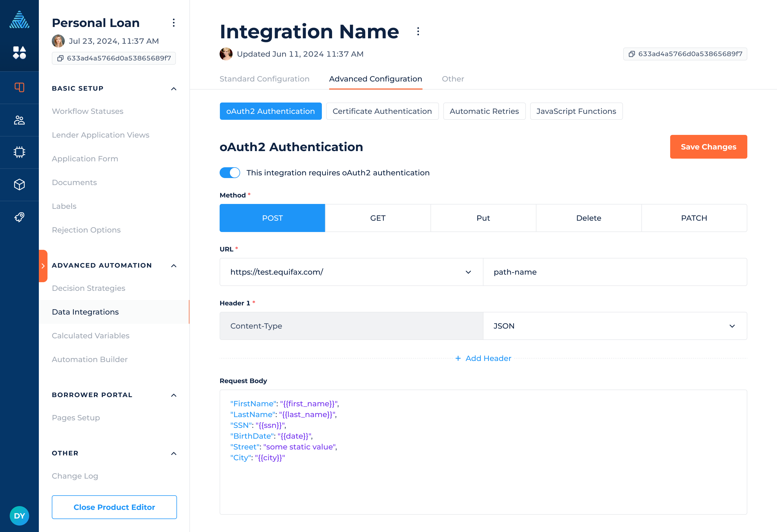The height and width of the screenshot is (532, 777).
Task: Open Decision Strategies in sidebar
Action: click(88, 288)
